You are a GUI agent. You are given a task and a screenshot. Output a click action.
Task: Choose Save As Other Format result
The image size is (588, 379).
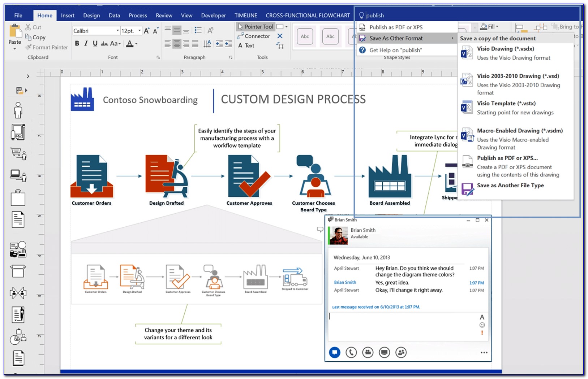(x=407, y=38)
